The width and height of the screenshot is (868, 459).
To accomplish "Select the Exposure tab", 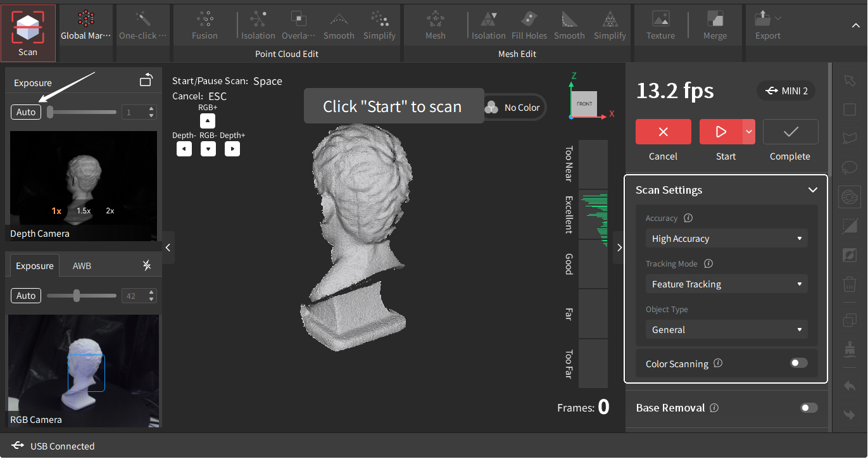I will pos(34,265).
